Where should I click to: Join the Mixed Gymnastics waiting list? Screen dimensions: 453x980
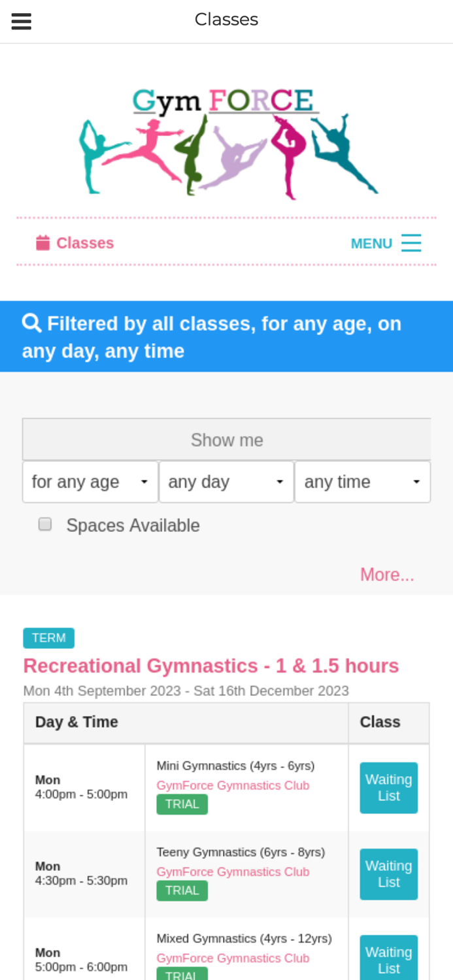pyautogui.click(x=388, y=958)
